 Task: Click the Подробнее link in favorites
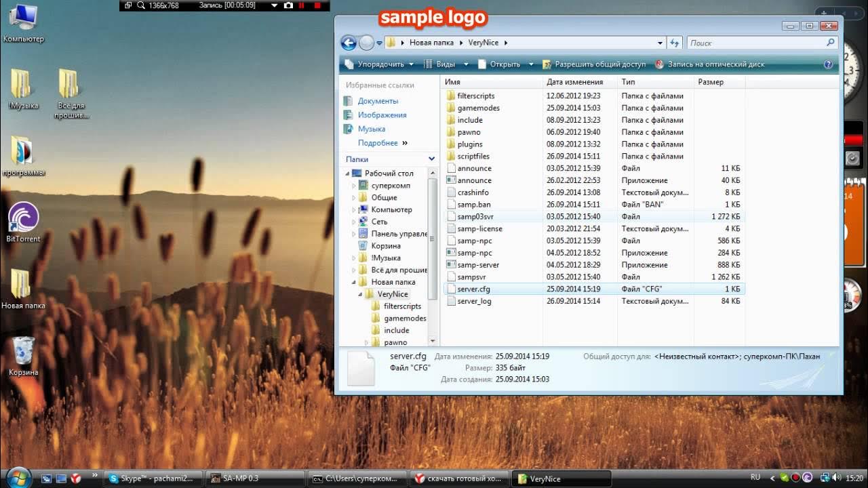(x=378, y=143)
